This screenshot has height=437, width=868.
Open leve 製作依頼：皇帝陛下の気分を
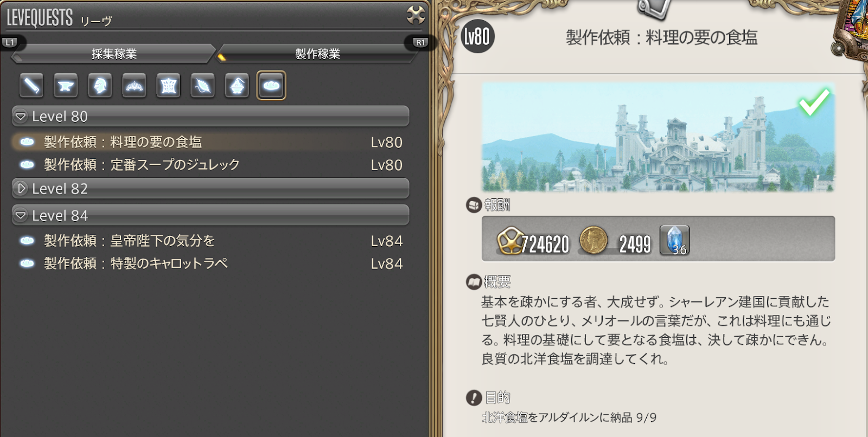point(210,241)
